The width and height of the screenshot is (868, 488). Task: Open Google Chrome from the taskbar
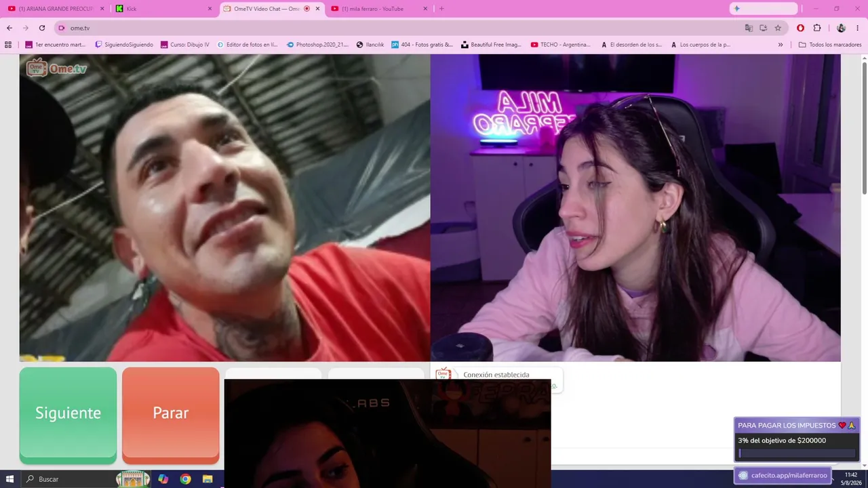tap(185, 479)
